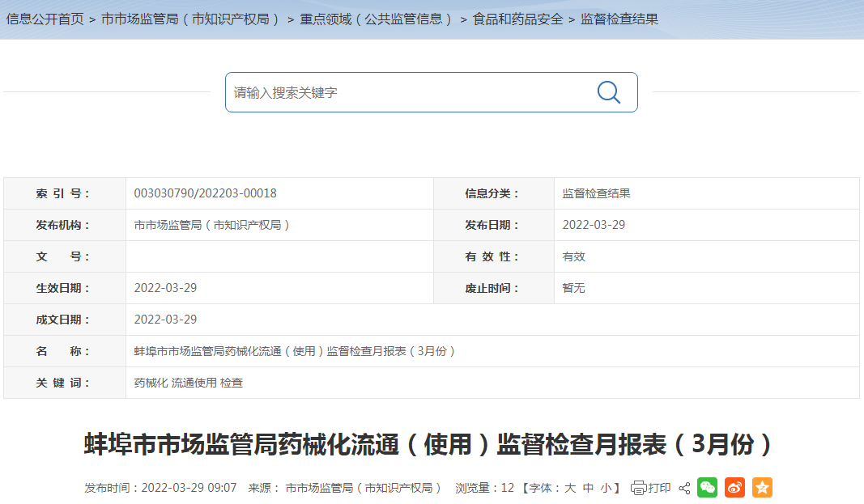Screen dimensions: 864x504
Task: Open 市市场监管局（市知识产权局） breadcrumb link
Action: pos(191,19)
